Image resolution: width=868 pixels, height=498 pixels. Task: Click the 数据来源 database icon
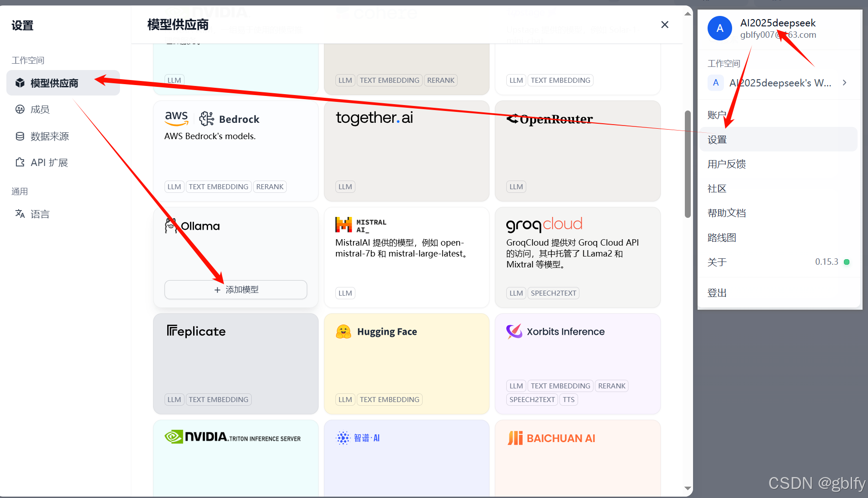pyautogui.click(x=20, y=136)
